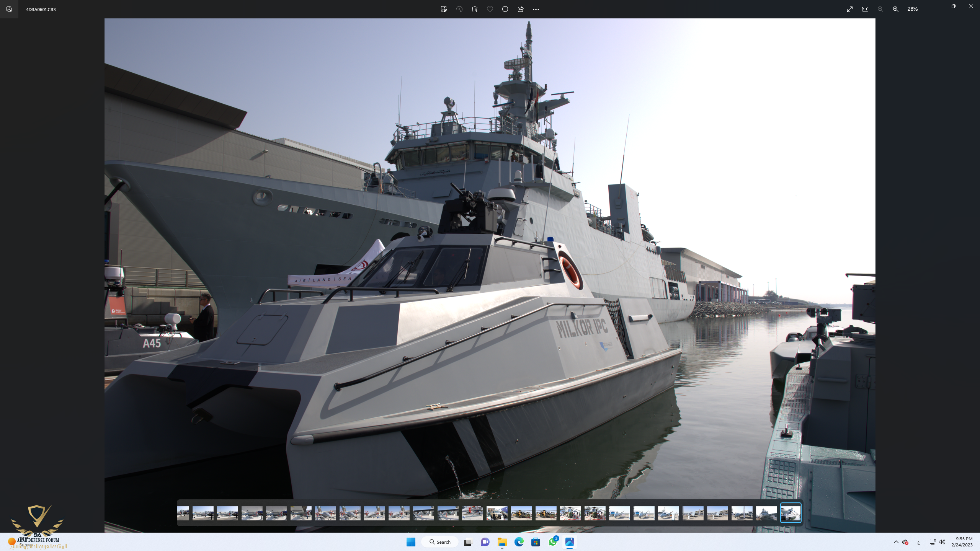Click the 28% zoom level value
Image resolution: width=980 pixels, height=551 pixels.
pos(913,9)
